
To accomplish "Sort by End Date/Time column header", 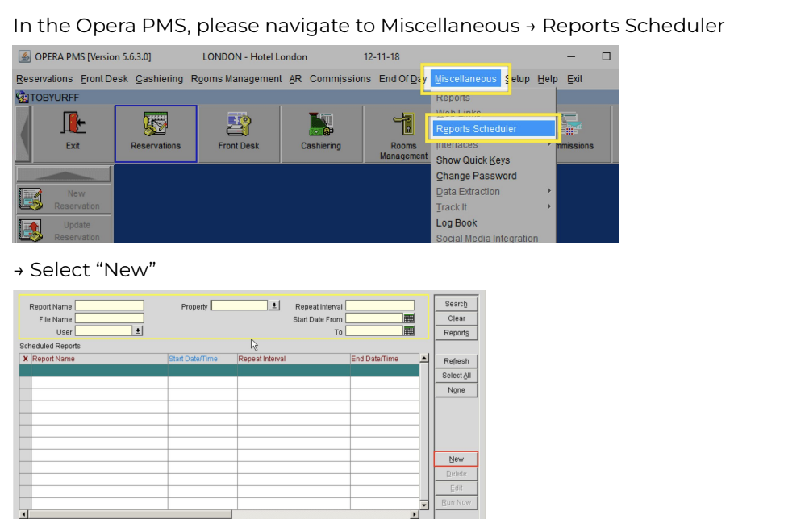I will tap(385, 359).
